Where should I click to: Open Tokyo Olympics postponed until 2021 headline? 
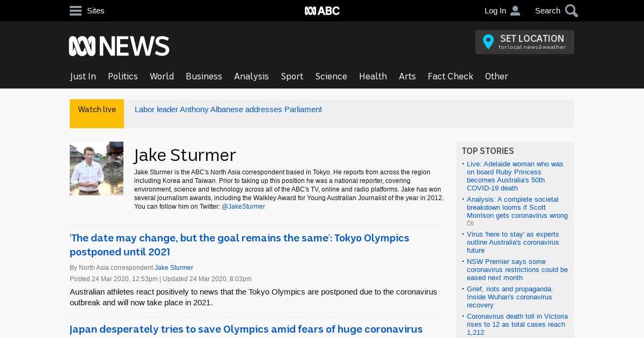tap(239, 245)
